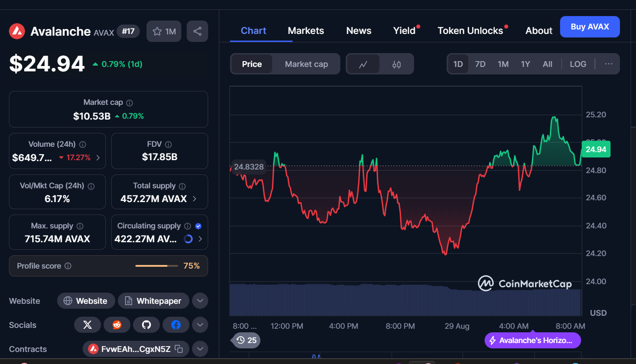This screenshot has width=636, height=364.
Task: Click the #17 rank badge
Action: click(x=128, y=31)
